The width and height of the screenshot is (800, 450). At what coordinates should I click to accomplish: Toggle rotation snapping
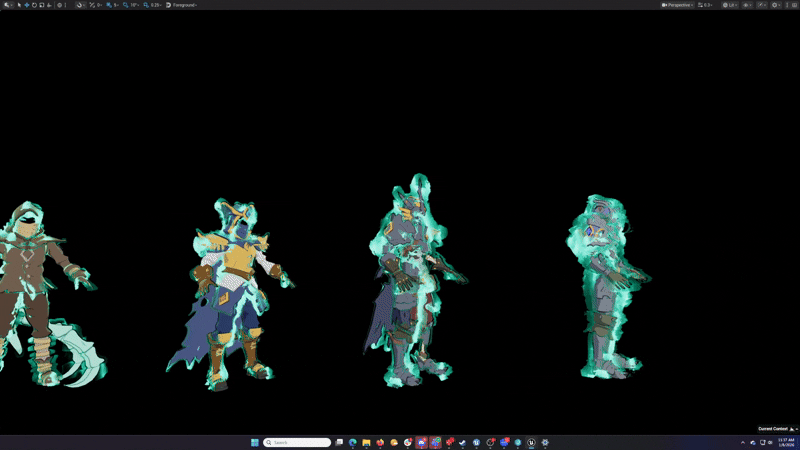pyautogui.click(x=126, y=5)
